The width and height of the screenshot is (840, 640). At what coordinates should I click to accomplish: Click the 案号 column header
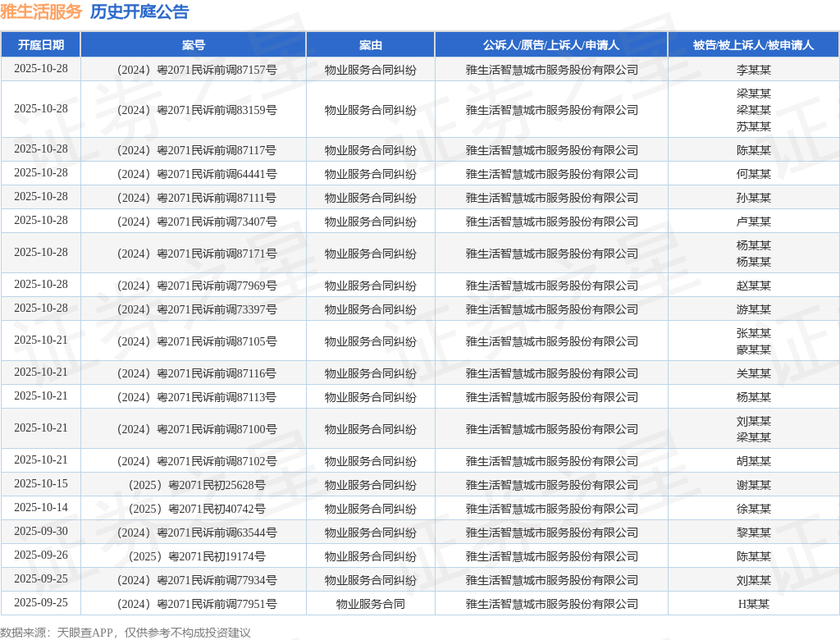pos(194,45)
